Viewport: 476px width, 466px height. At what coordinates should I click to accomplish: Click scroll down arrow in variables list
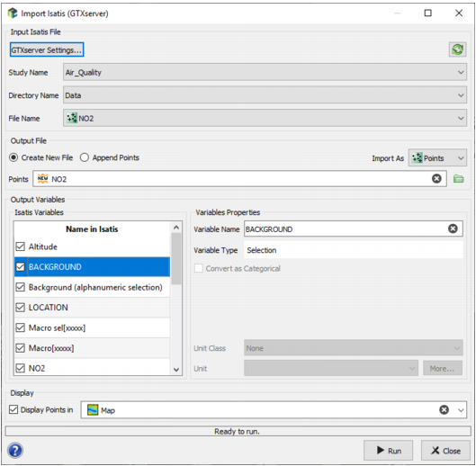click(176, 370)
